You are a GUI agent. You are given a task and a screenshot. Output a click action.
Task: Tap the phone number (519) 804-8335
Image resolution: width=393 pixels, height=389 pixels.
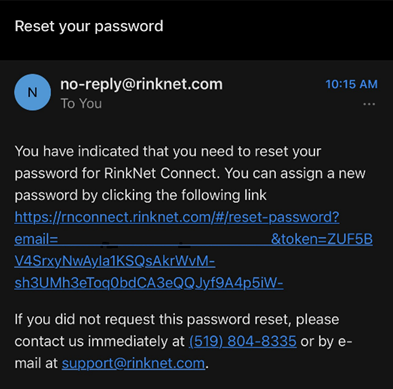point(243,341)
